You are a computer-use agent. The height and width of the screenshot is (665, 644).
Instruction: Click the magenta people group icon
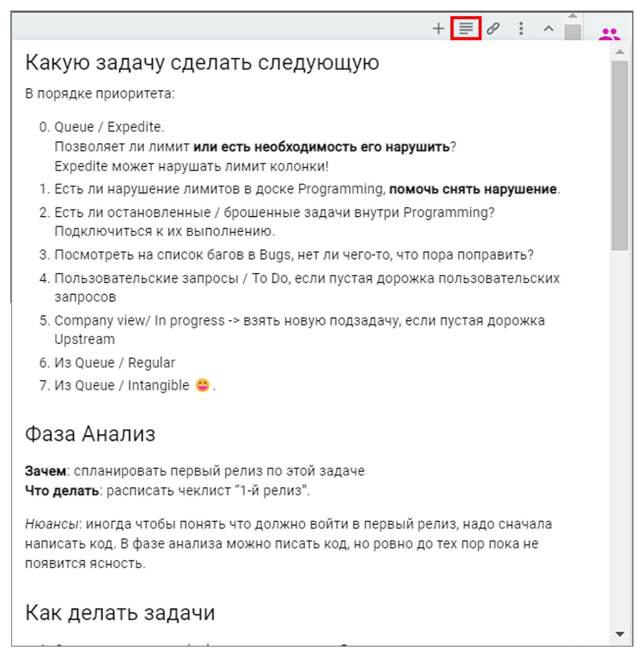coord(609,34)
